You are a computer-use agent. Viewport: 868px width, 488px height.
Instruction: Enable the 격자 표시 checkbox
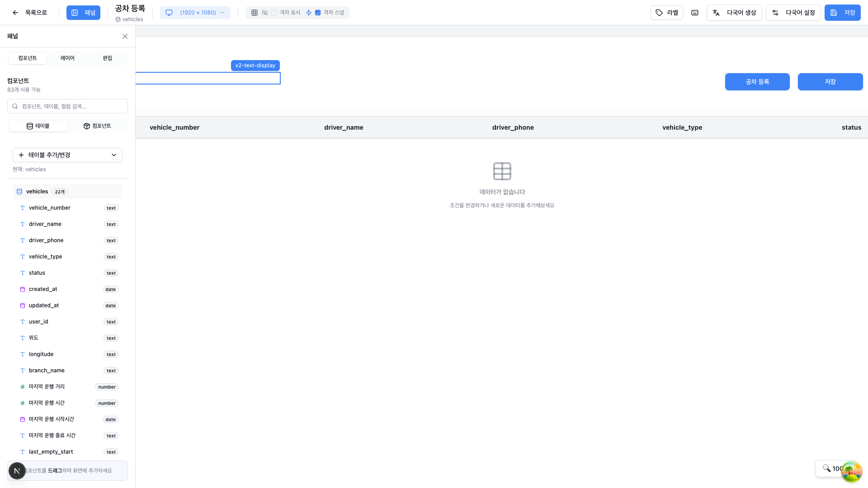[x=274, y=13]
